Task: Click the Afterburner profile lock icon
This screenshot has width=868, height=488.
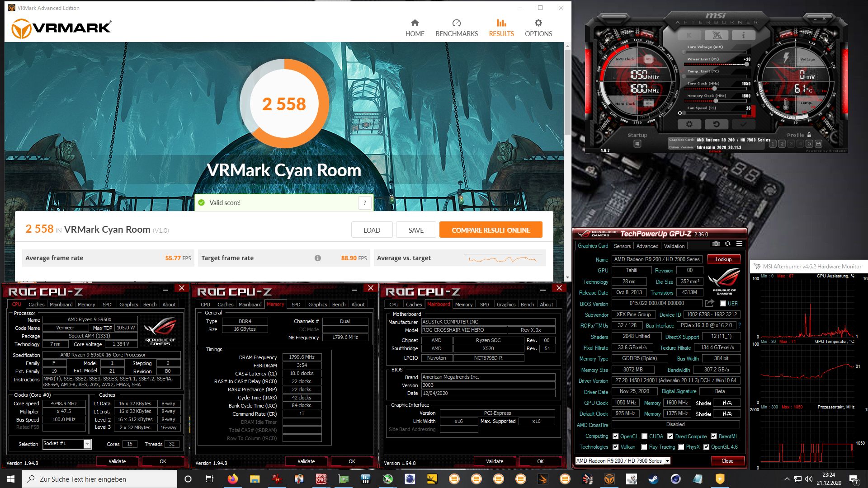Action: click(809, 135)
